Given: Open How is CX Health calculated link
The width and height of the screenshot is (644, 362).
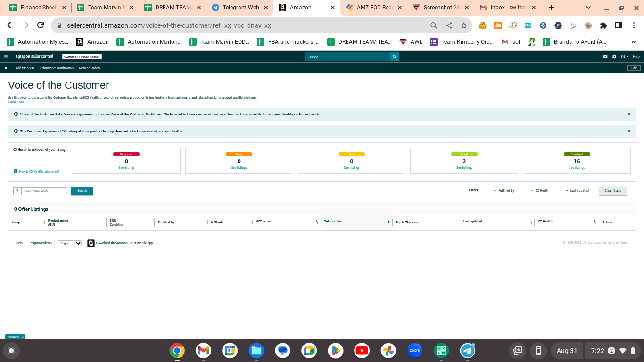Looking at the screenshot, I should [x=39, y=172].
